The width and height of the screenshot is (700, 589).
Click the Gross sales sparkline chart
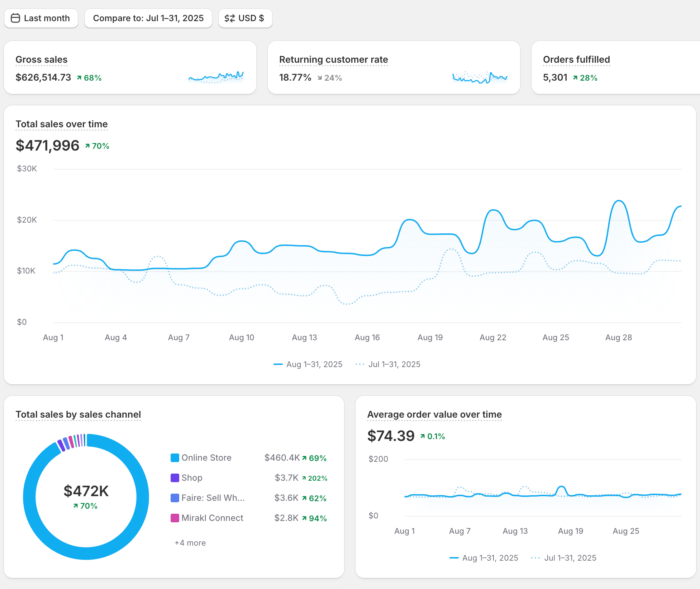tap(216, 77)
